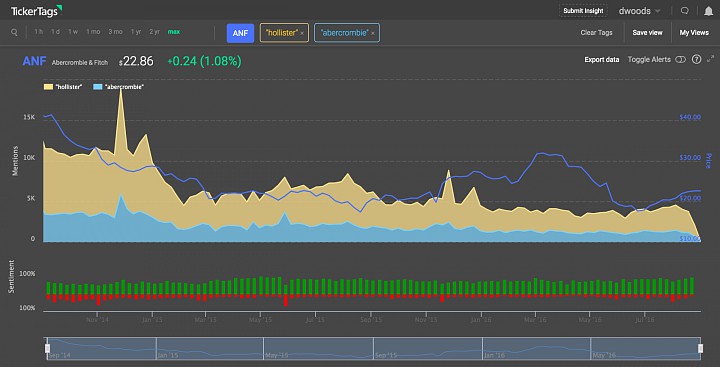720x367 pixels.
Task: Select the 1d time range
Action: [55, 32]
